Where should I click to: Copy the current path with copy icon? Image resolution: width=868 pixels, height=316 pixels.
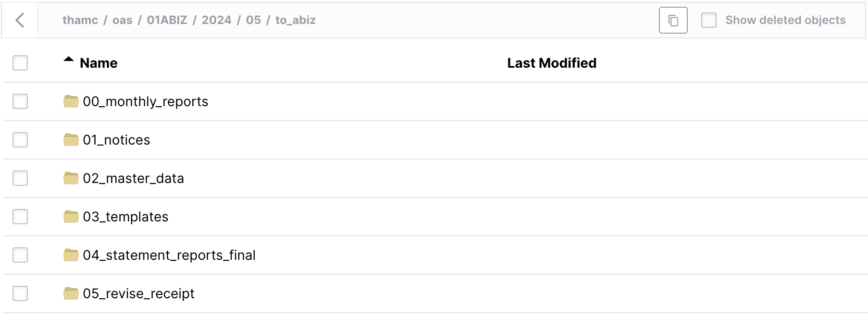pyautogui.click(x=673, y=20)
